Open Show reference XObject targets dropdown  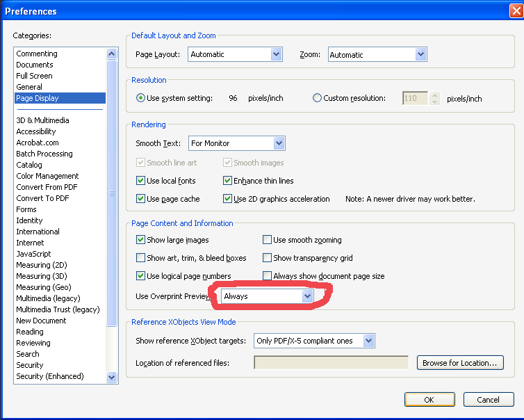coord(314,341)
